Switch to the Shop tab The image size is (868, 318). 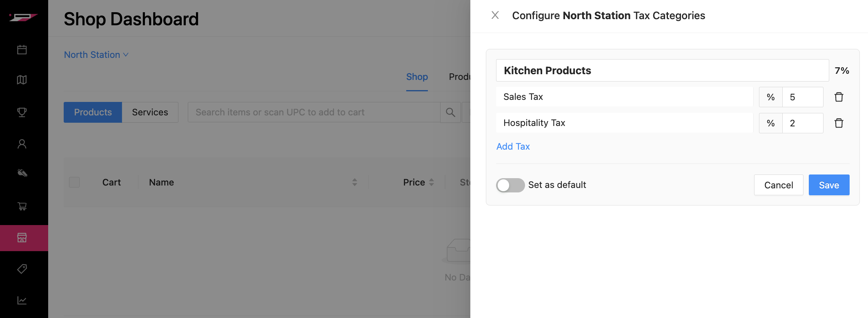coord(417,77)
